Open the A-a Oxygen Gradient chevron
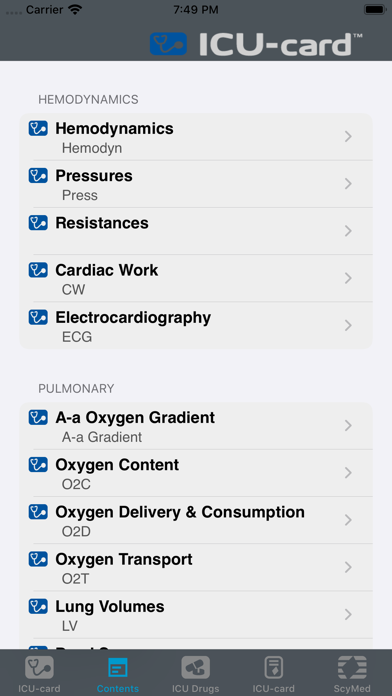 point(348,426)
